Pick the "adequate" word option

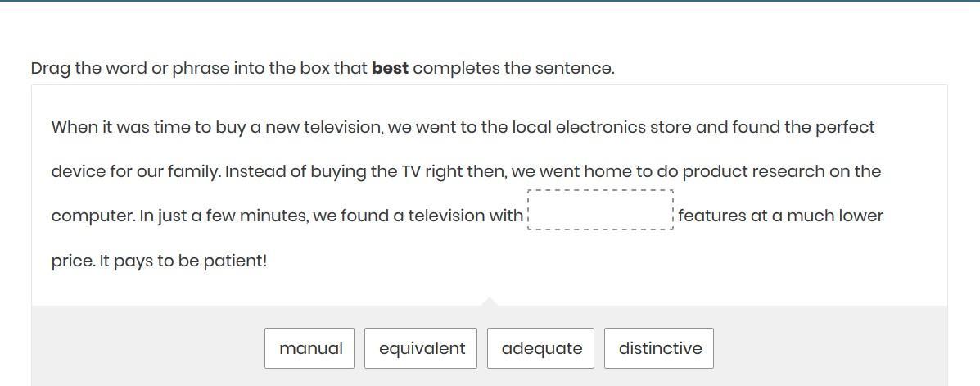coord(541,348)
